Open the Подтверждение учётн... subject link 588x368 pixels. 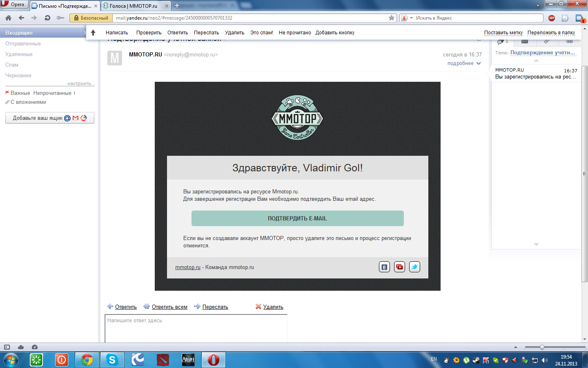[x=543, y=53]
